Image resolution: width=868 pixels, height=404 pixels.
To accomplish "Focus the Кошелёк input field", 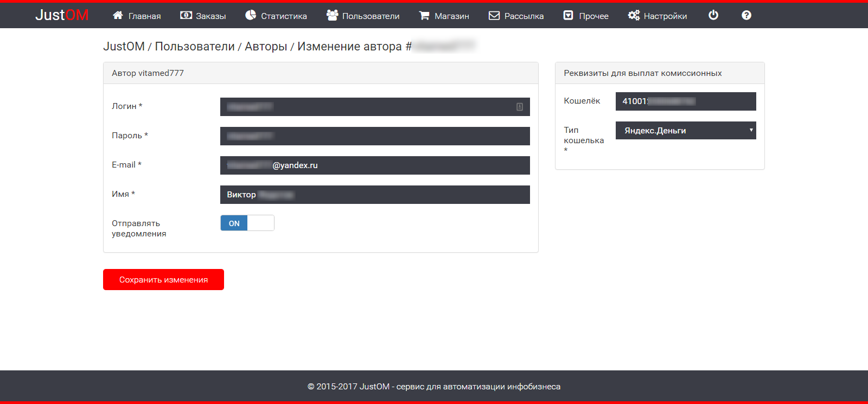I will point(686,101).
